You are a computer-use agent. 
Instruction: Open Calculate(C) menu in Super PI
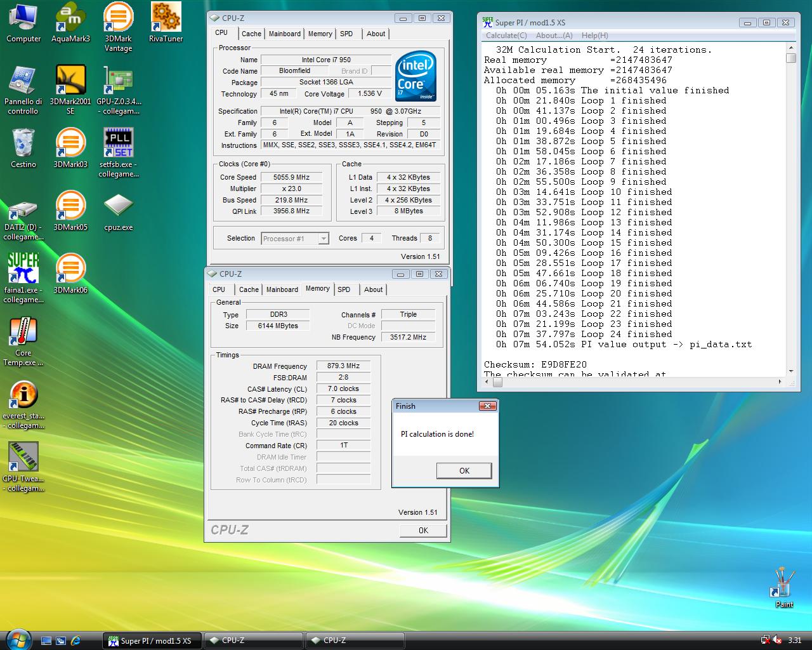[x=506, y=36]
